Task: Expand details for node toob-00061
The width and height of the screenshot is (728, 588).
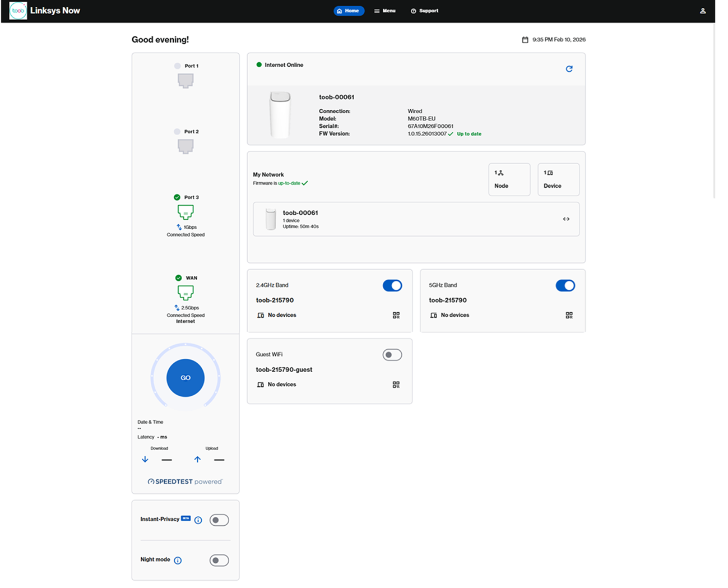Action: [566, 219]
